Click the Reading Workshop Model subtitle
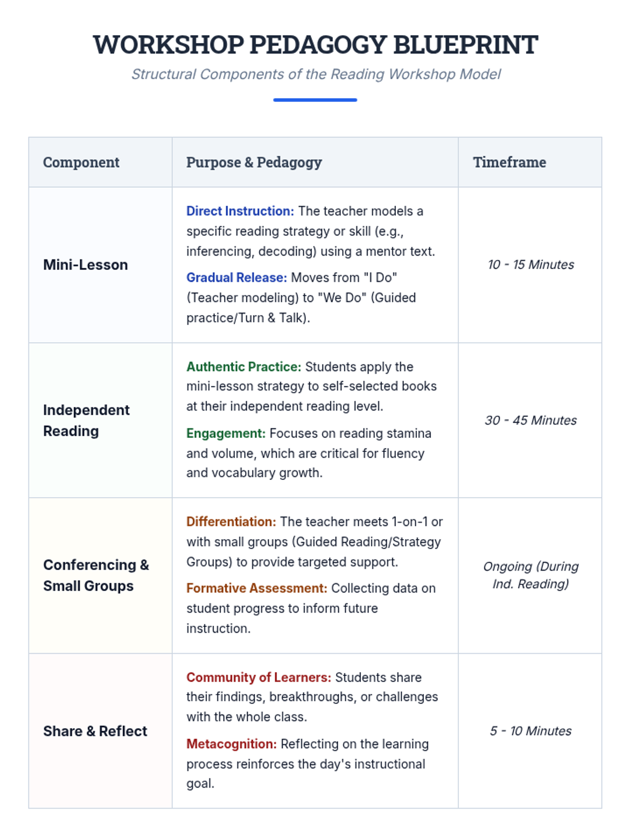The height and width of the screenshot is (840, 630). [315, 75]
